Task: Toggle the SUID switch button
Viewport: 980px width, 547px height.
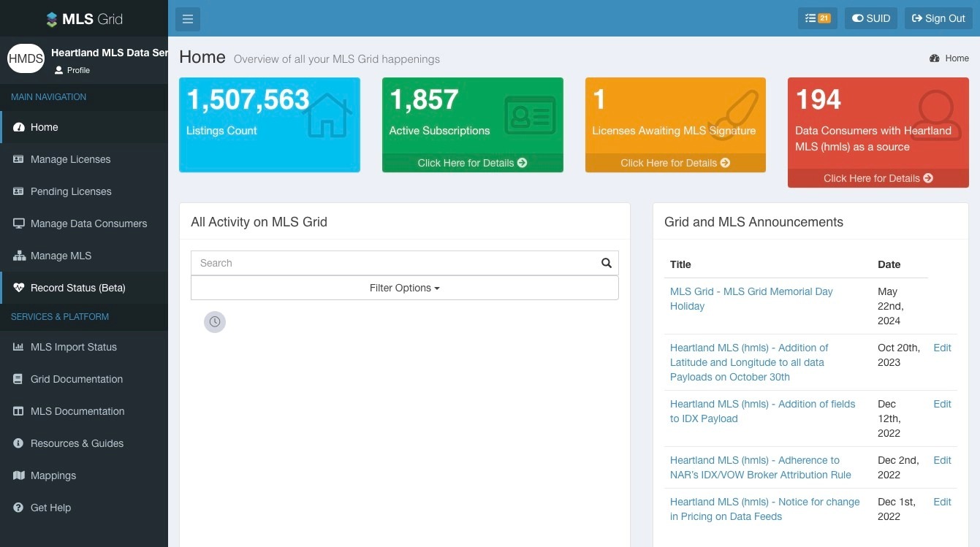Action: pos(871,18)
